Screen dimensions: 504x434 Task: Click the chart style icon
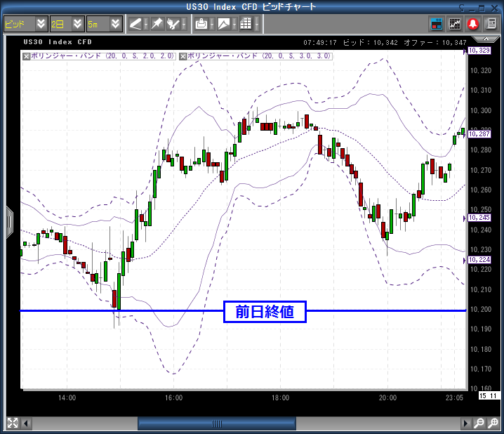pos(223,24)
